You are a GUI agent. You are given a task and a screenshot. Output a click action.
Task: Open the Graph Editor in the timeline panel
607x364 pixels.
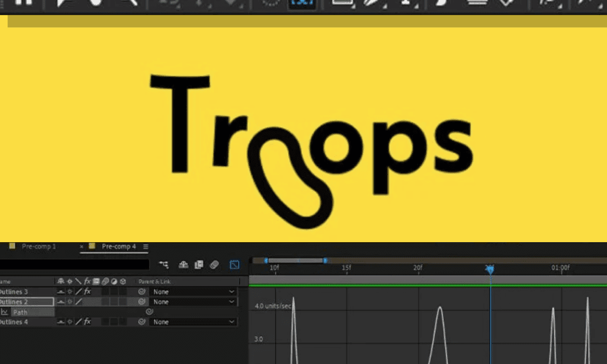(x=234, y=264)
